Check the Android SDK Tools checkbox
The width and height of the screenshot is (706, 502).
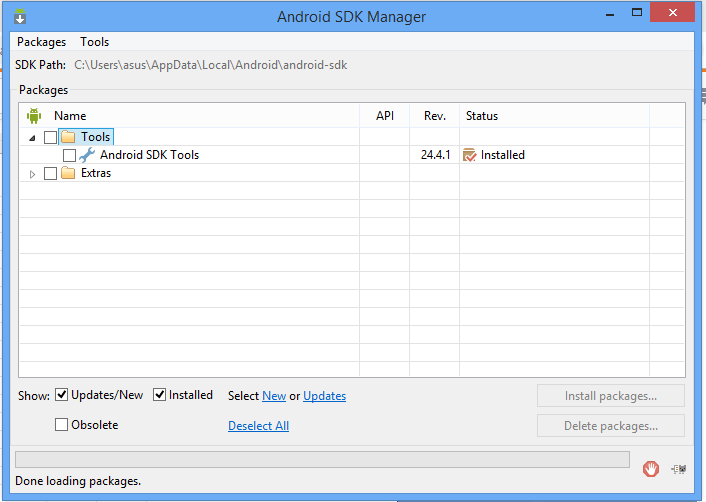(69, 155)
